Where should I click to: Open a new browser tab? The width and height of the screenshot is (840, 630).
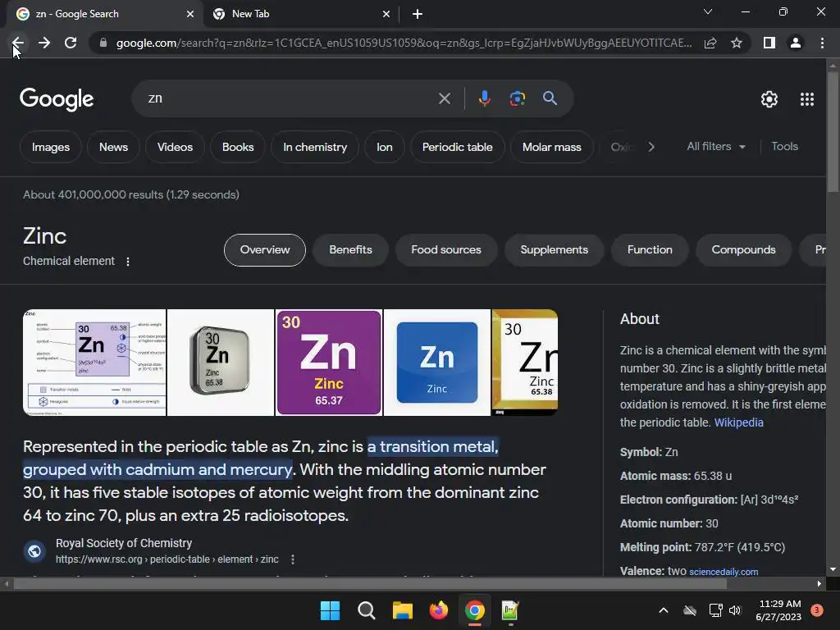click(x=418, y=15)
